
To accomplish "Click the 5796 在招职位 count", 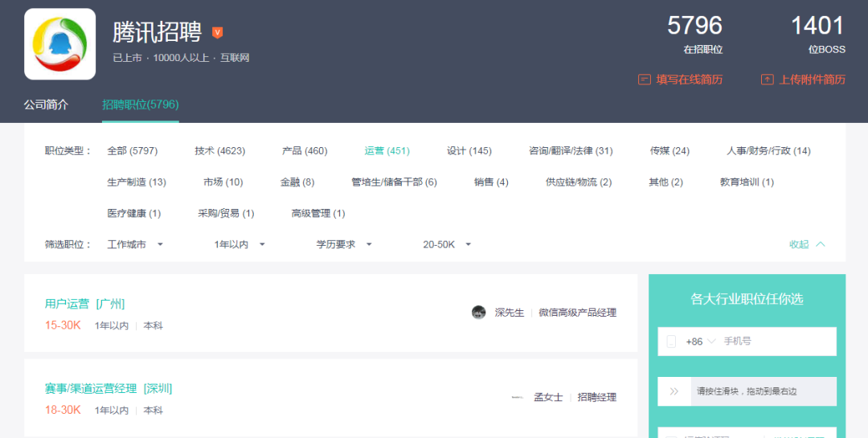I will [694, 34].
